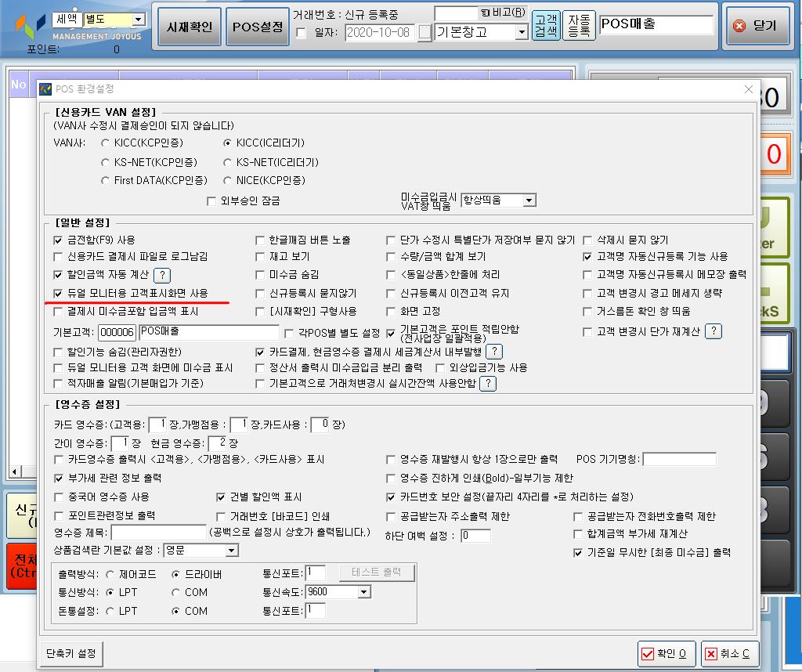The height and width of the screenshot is (672, 802).
Task: Select COM for 통신방식
Action: (x=175, y=592)
